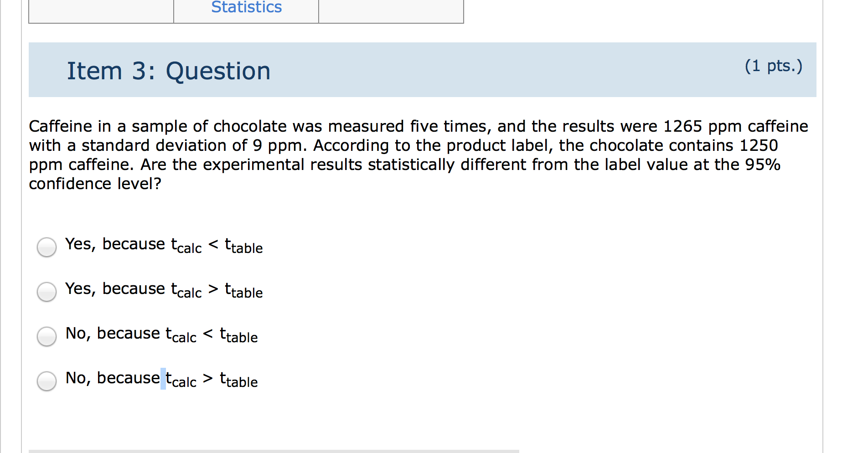Screen dimensions: 868x453
Task: Click the highlighted space before tcalc in last option
Action: tap(163, 379)
